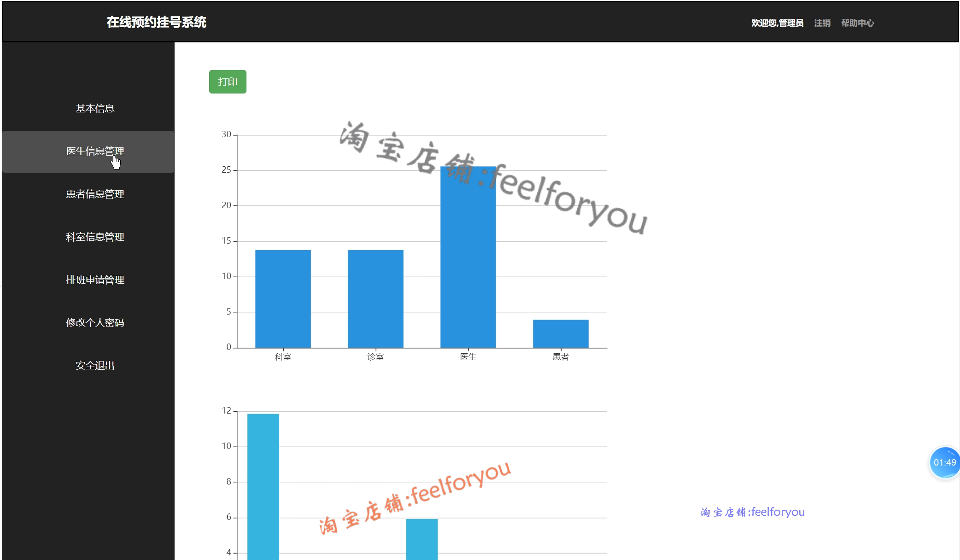Click the 医生 axis label
Image resolution: width=960 pixels, height=560 pixels.
(468, 357)
